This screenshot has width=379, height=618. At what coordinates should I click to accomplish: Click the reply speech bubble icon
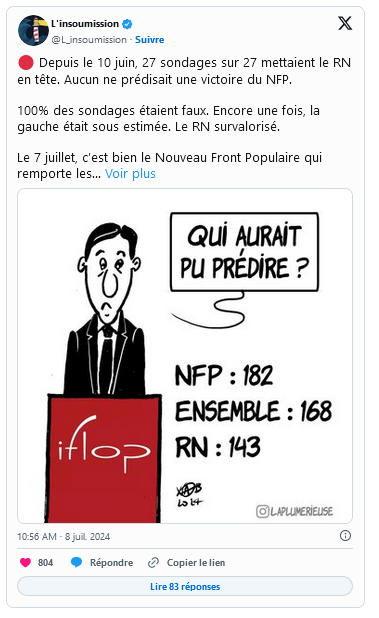coord(76,562)
